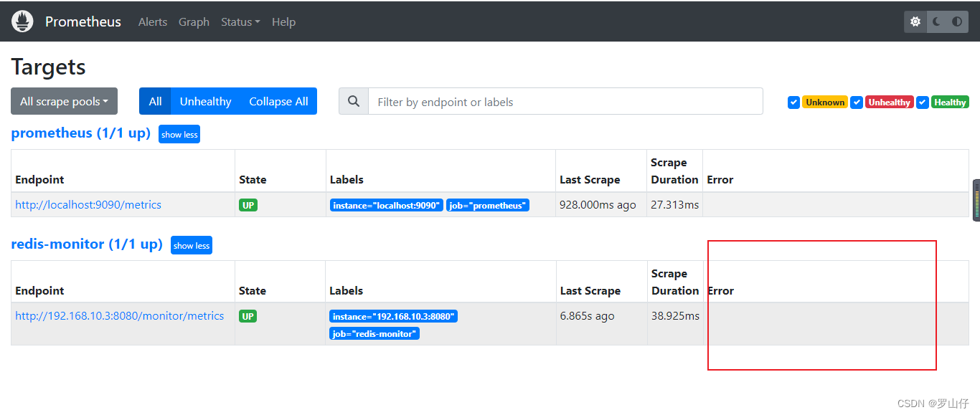The height and width of the screenshot is (415, 980).
Task: Collapse the redis-monitor section via show less
Action: click(191, 245)
